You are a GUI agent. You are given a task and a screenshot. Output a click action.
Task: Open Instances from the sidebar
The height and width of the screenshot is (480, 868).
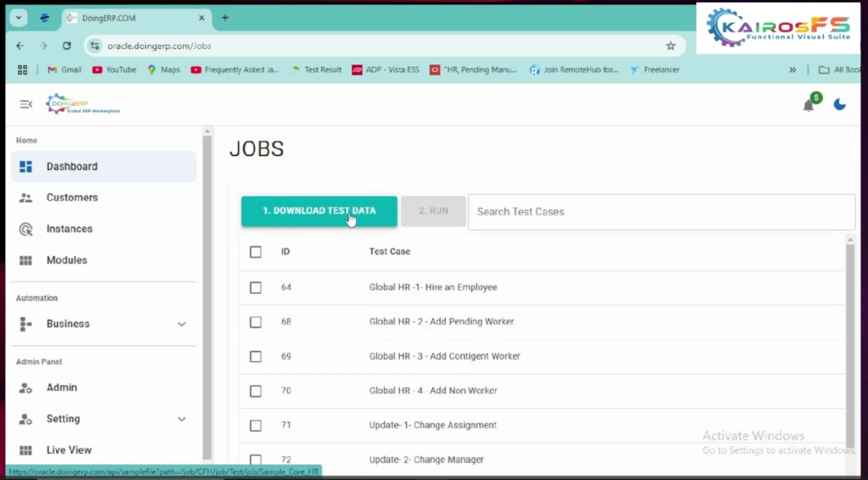coord(70,229)
